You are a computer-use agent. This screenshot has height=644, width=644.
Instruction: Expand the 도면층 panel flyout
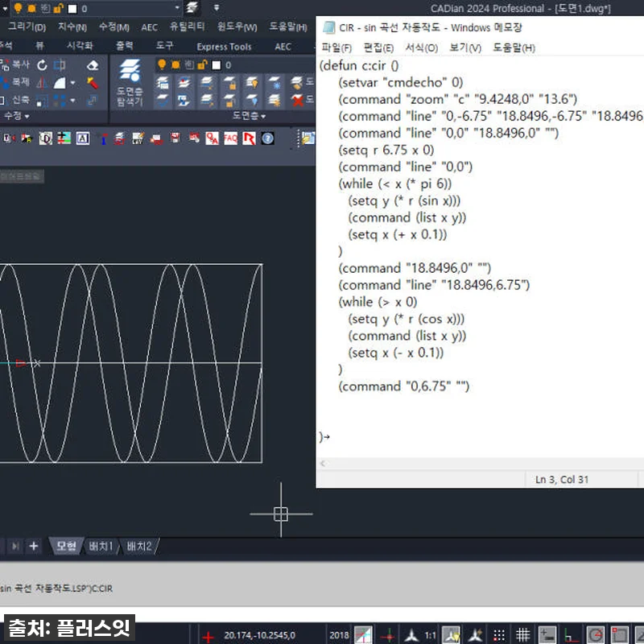click(249, 116)
